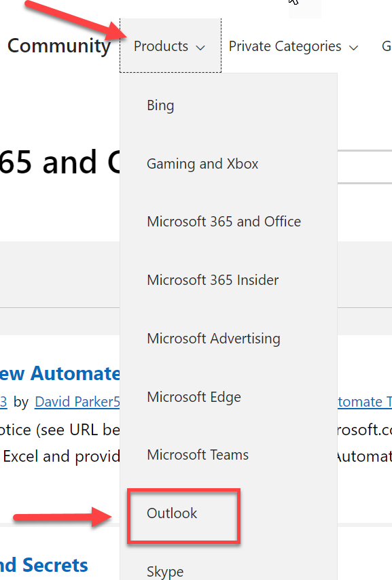Viewport: 392px width, 580px height.
Task: Select Microsoft Edge menu item
Action: point(194,397)
